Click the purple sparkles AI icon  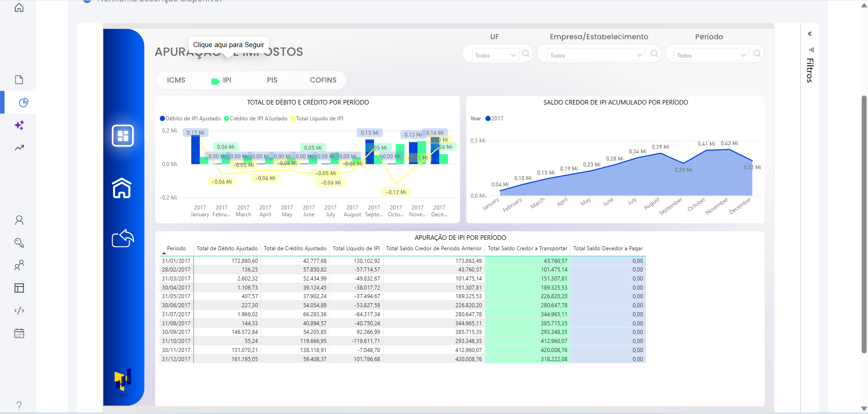pos(19,125)
